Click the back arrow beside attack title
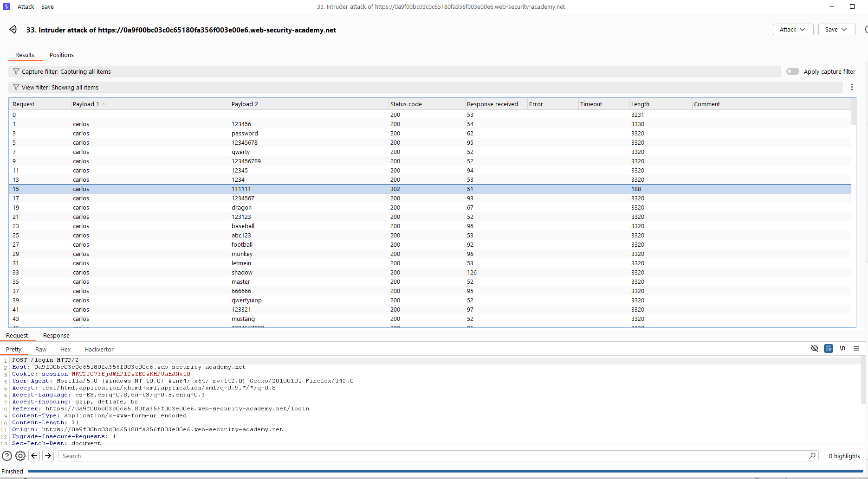The height and width of the screenshot is (479, 868). 13,30
